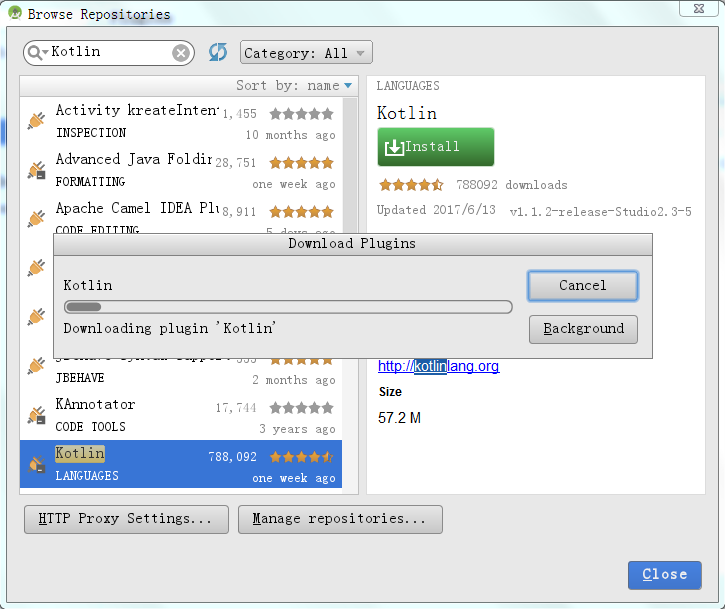Click the INSPECTION category label
Image resolution: width=725 pixels, height=609 pixels.
91,133
